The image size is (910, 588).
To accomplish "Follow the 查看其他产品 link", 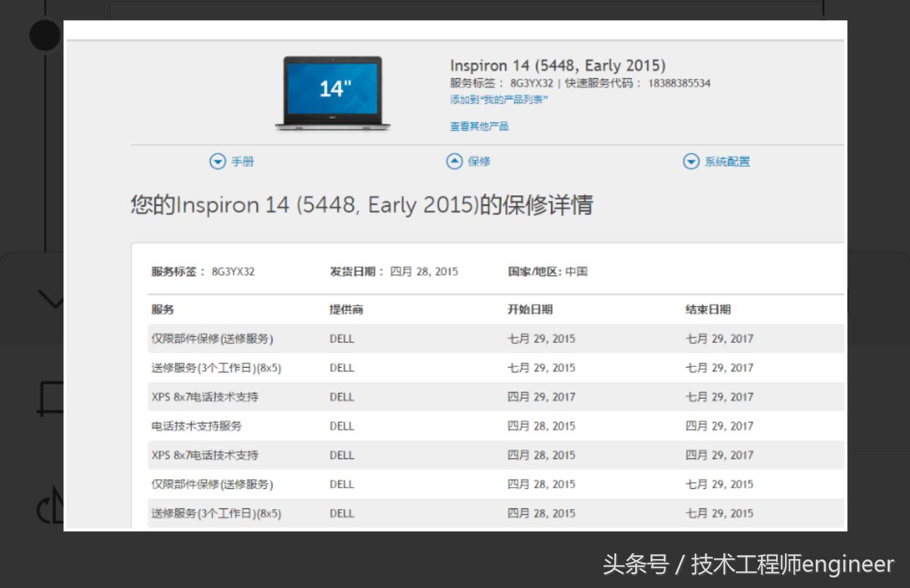I will (478, 126).
